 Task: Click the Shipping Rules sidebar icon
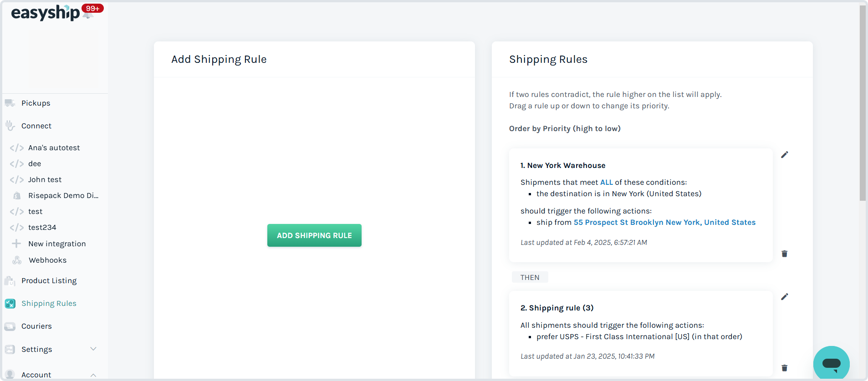pos(10,303)
